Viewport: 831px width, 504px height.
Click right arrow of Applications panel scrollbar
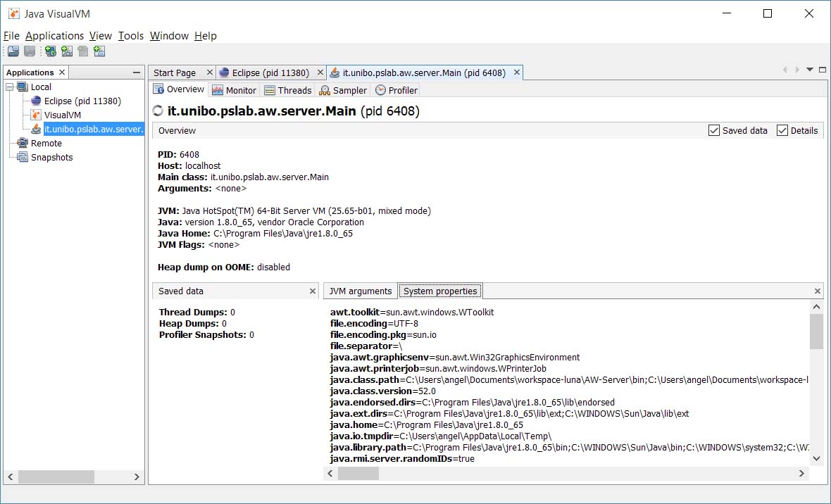coord(137,477)
